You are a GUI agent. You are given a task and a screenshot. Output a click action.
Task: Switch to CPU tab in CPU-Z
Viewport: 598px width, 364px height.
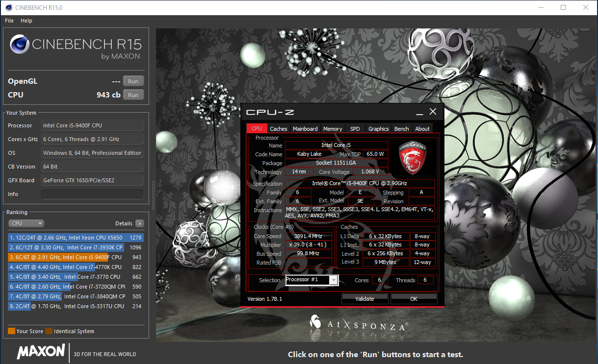257,128
